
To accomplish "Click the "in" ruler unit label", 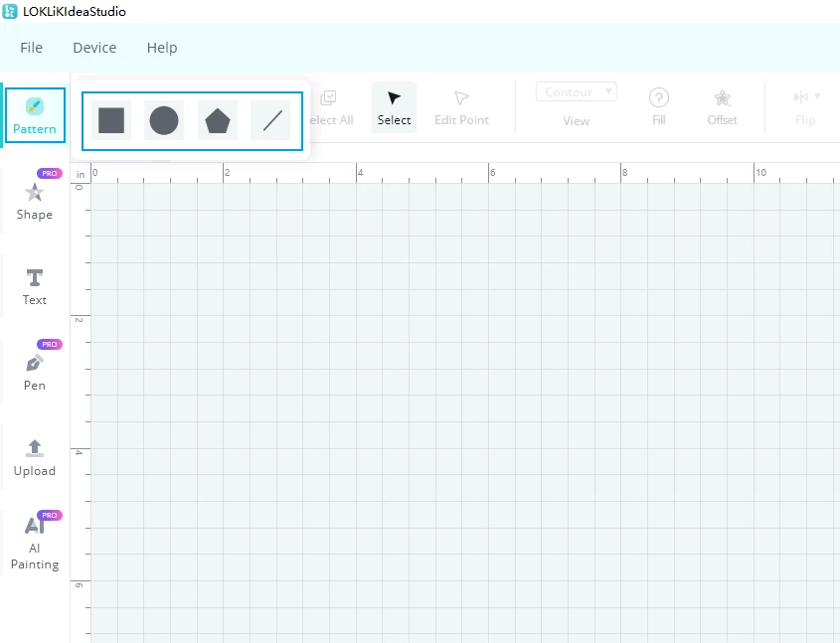I will click(81, 174).
